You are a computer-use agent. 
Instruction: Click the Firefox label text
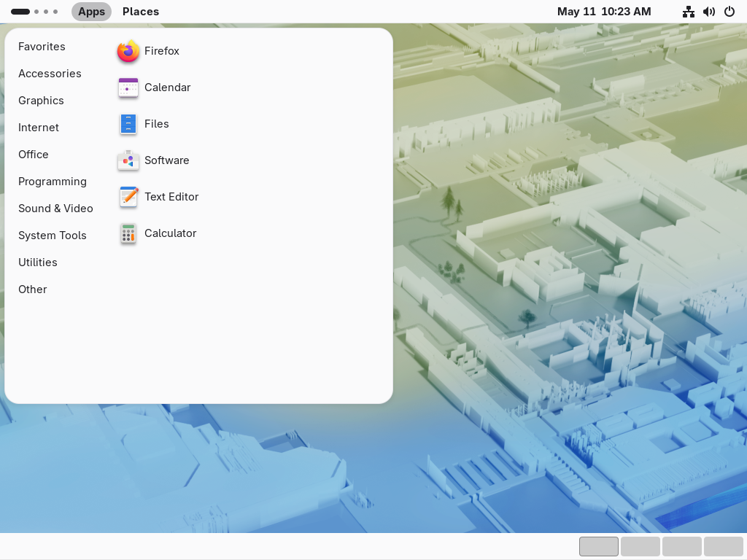[162, 51]
